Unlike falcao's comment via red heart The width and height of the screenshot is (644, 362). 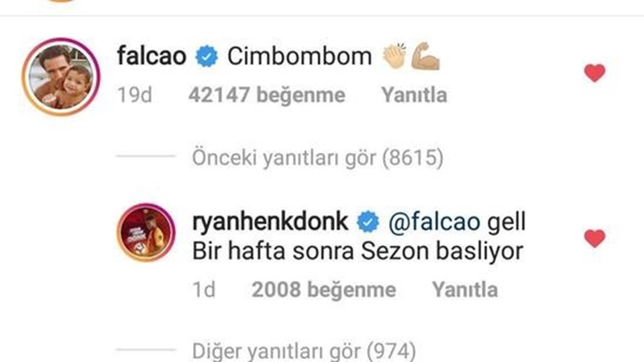(x=595, y=73)
